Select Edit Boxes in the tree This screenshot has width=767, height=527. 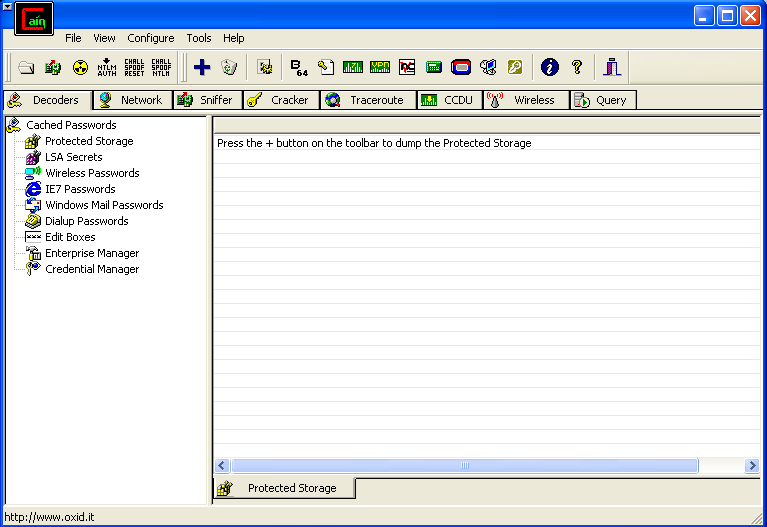(70, 237)
